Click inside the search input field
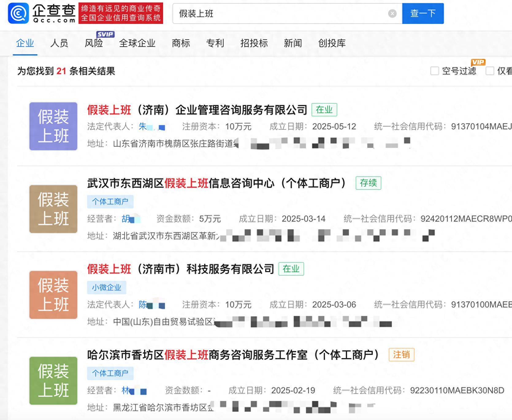 (276, 13)
